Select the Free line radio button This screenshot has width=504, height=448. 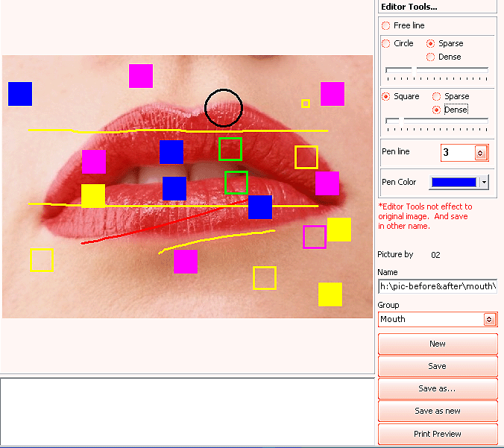[385, 25]
